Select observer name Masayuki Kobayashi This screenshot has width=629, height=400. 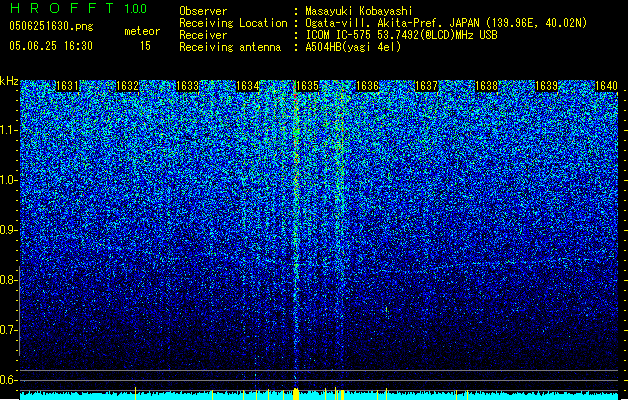(359, 11)
